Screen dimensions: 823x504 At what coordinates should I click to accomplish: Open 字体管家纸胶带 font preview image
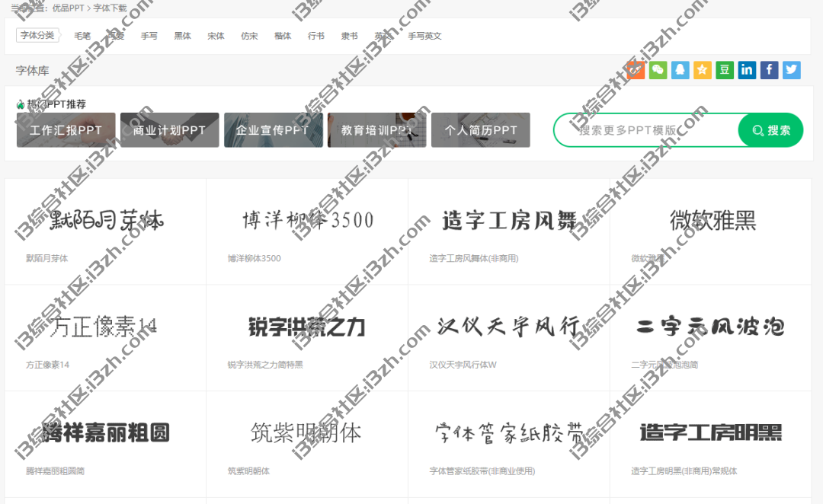[509, 432]
